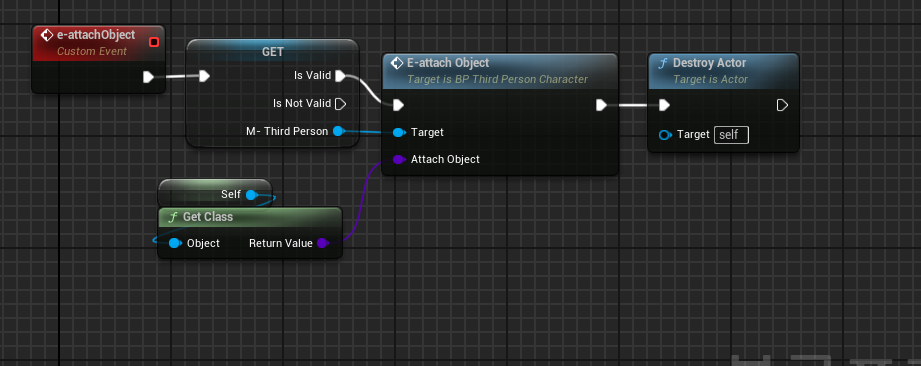Click the exec input pin on GET node

pyautogui.click(x=204, y=76)
